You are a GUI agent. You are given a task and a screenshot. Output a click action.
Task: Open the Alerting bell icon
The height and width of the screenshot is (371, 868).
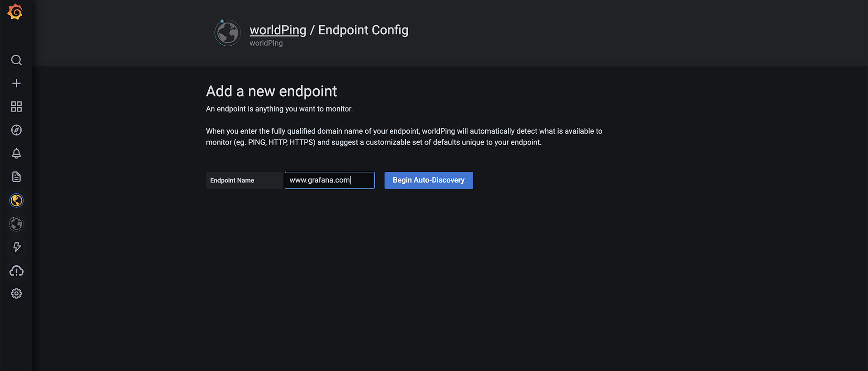(16, 154)
